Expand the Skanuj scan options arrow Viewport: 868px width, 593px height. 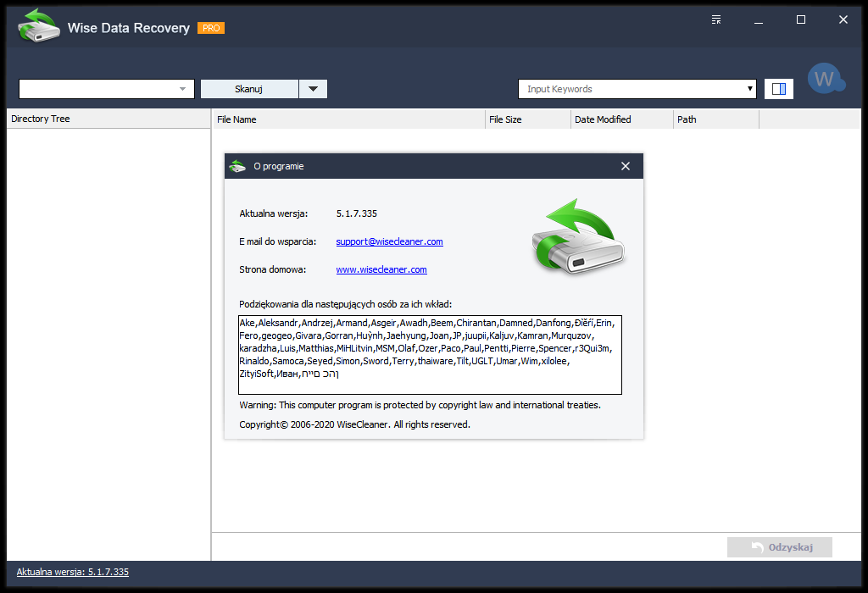(314, 89)
